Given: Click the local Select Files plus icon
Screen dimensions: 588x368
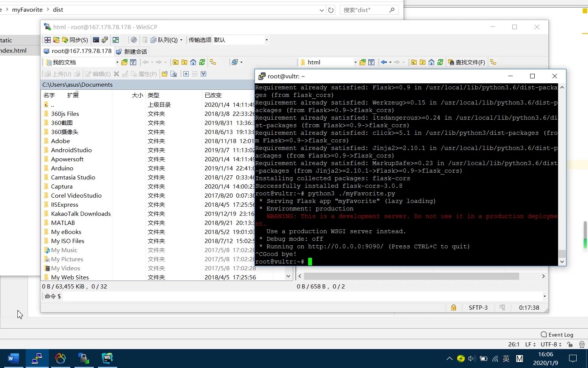Looking at the screenshot, I should coord(186,74).
